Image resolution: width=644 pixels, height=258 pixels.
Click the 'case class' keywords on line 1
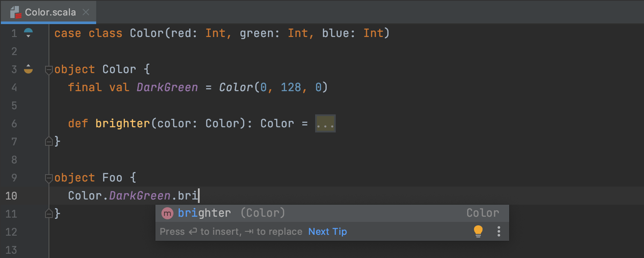89,33
